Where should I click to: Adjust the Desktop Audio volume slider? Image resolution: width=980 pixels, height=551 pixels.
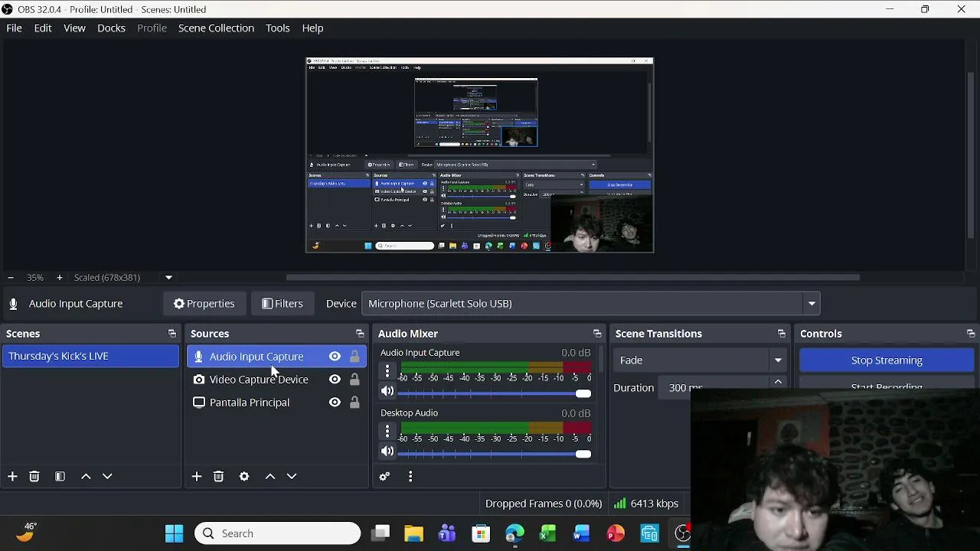[495, 454]
